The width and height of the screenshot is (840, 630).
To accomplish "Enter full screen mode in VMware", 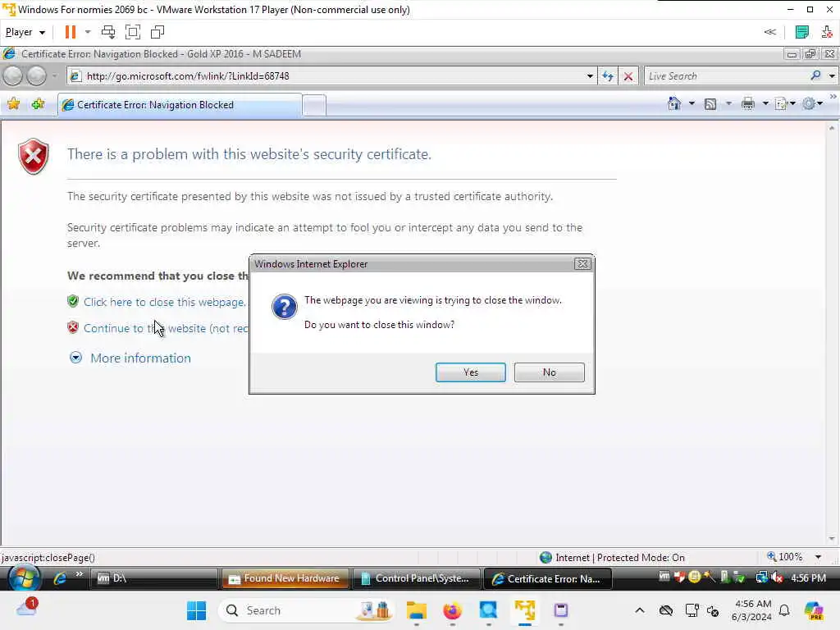I will (x=132, y=32).
